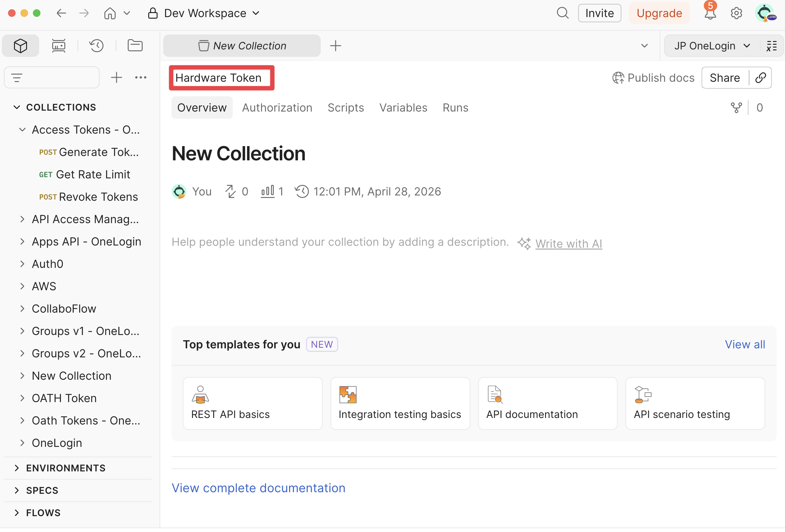This screenshot has width=785, height=532.
Task: Collapse the COLLECTIONS section
Action: point(16,108)
